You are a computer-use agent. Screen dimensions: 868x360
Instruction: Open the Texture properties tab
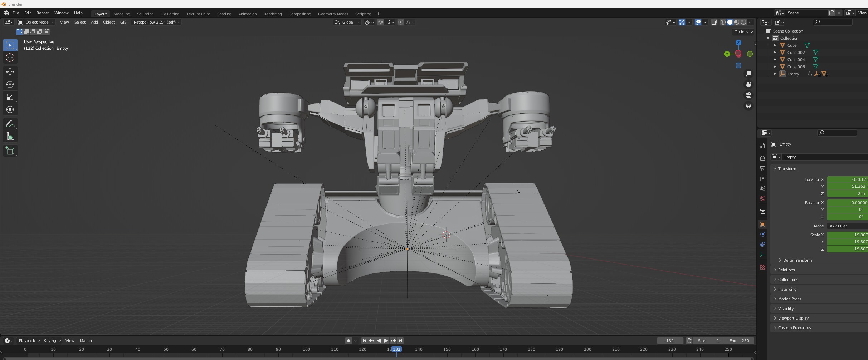coord(763,267)
